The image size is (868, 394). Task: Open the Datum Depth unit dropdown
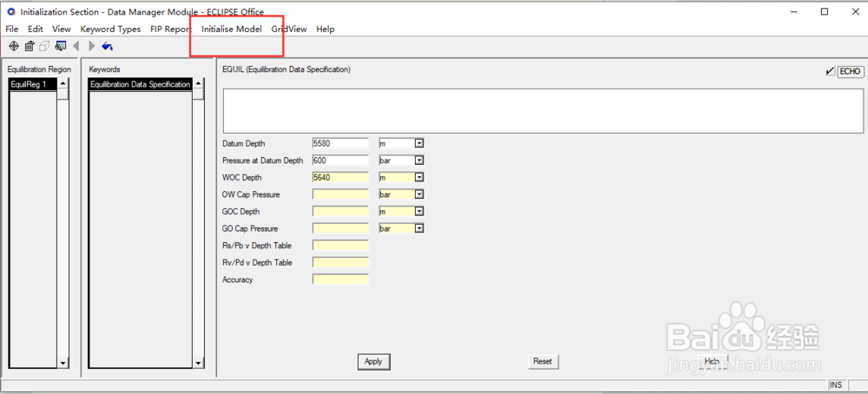coord(419,143)
